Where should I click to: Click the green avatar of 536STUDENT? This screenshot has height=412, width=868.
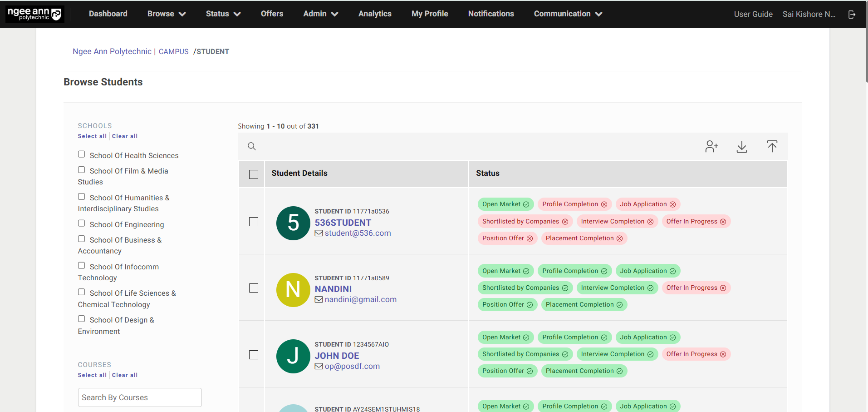[x=293, y=223]
